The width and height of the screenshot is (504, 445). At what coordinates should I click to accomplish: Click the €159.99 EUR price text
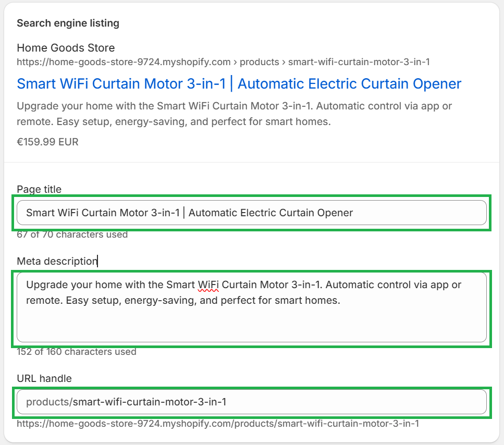(47, 142)
